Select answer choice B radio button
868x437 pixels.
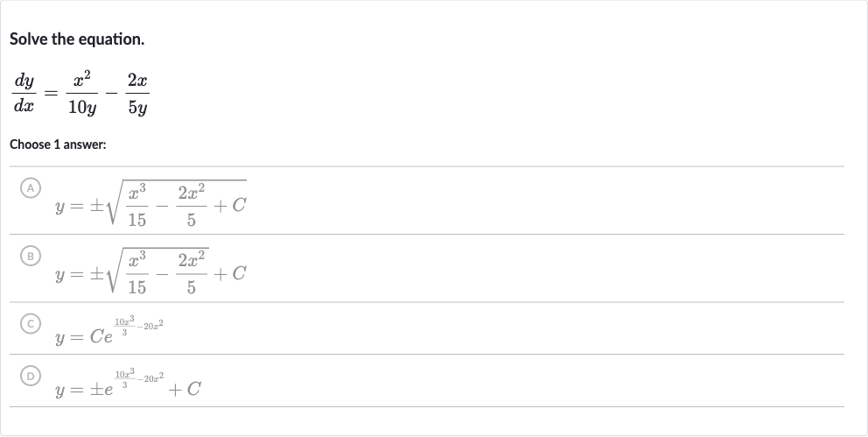31,256
